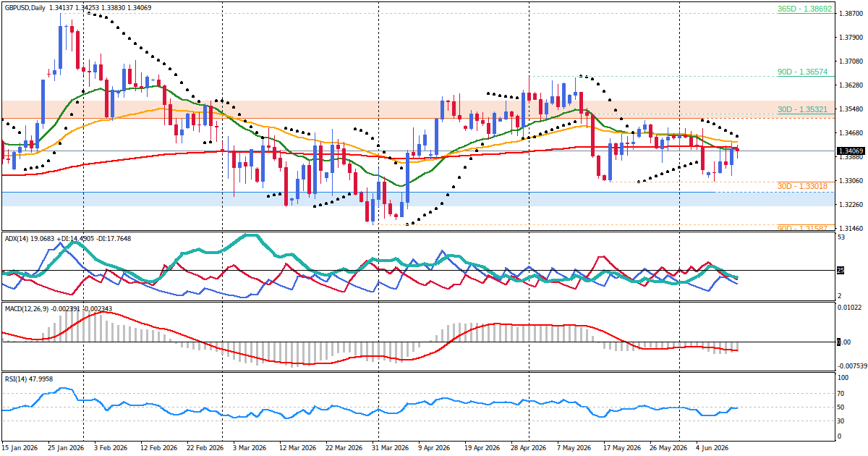Click the MACD(12,26,9) indicator label

pos(28,308)
